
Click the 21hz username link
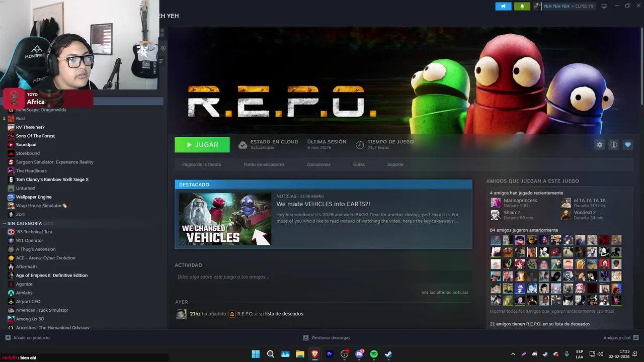[195, 314]
